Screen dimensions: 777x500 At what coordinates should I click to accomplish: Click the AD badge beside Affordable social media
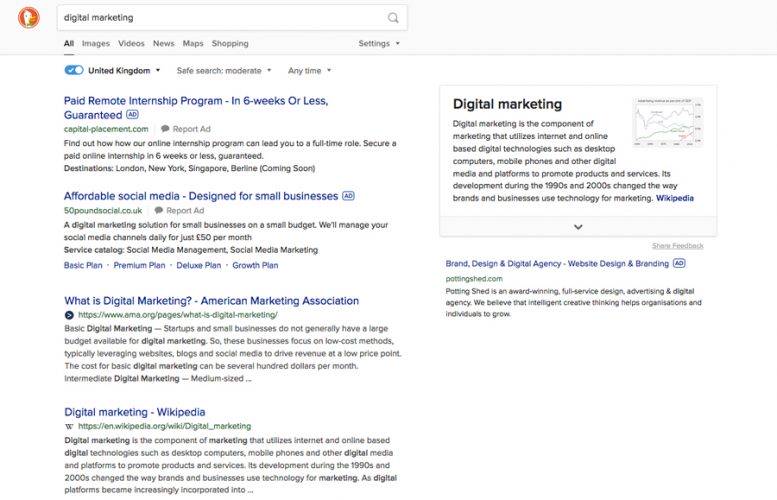pos(348,196)
